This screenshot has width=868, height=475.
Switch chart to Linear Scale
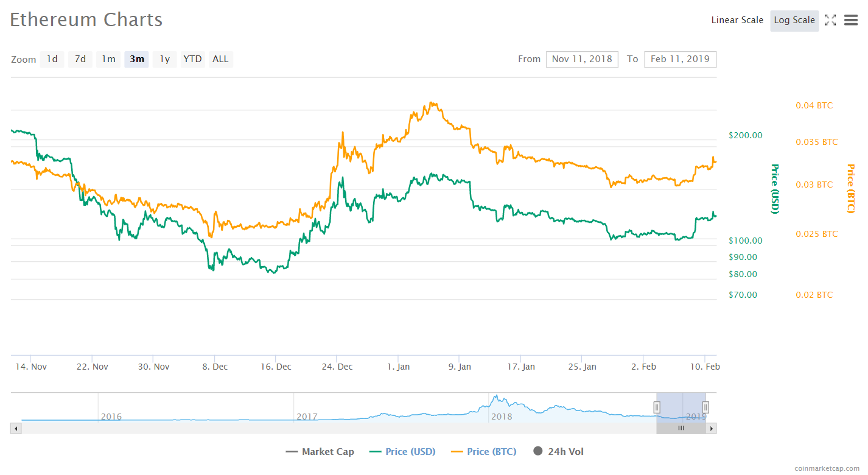737,19
